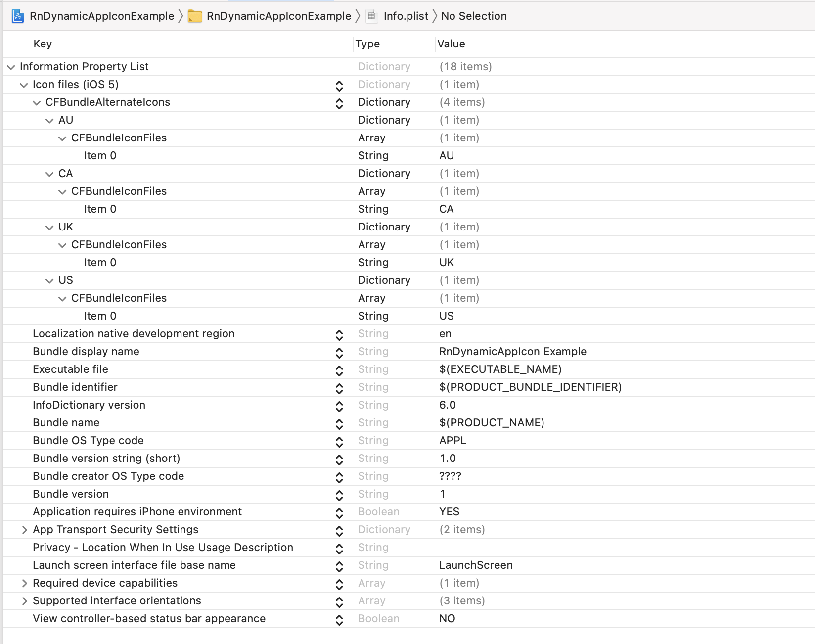Open key stepper for Launch screen interface file base name

coord(339,566)
